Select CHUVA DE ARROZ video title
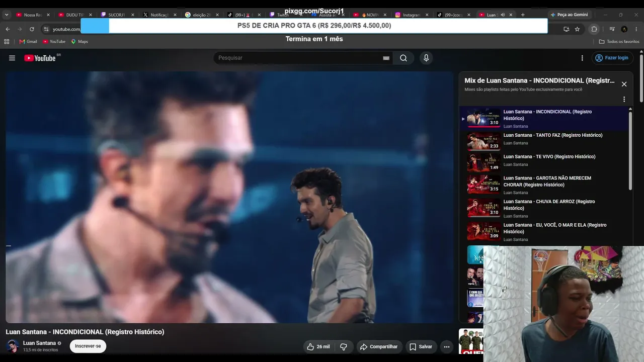Viewport: 644px width, 362px height. (549, 205)
